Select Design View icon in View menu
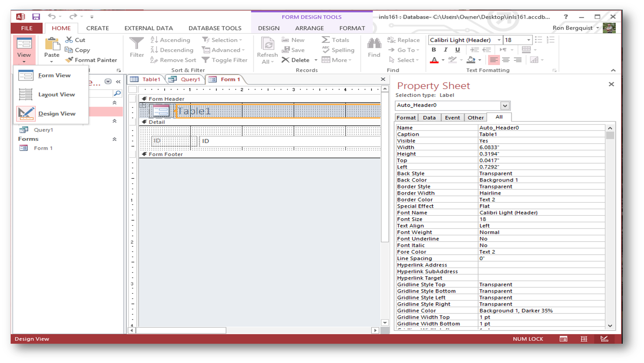This screenshot has height=363, width=644. tap(26, 114)
